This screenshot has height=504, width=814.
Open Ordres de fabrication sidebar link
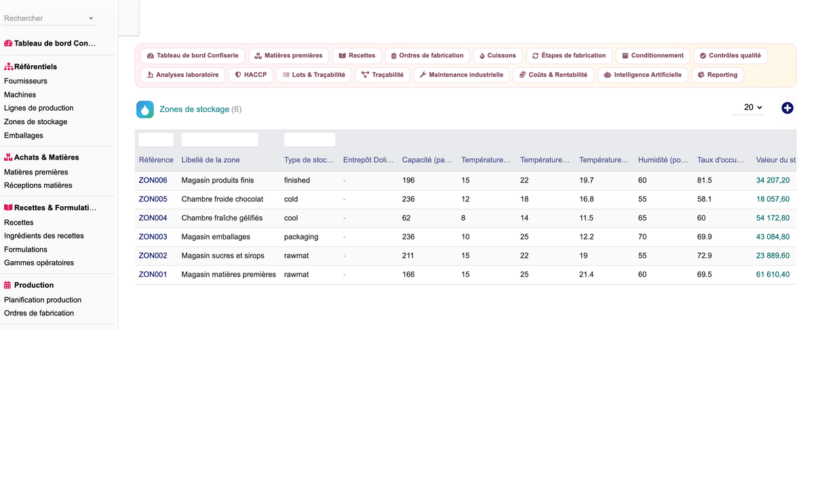point(39,313)
